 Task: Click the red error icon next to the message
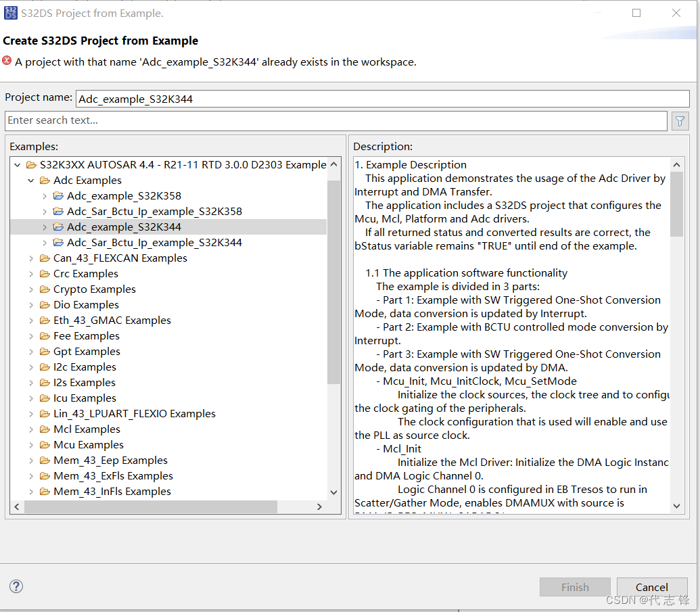[x=7, y=61]
